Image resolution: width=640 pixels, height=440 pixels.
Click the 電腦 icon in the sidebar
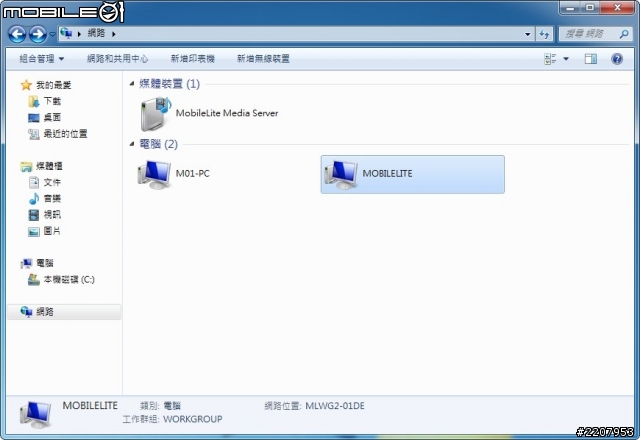[x=26, y=263]
